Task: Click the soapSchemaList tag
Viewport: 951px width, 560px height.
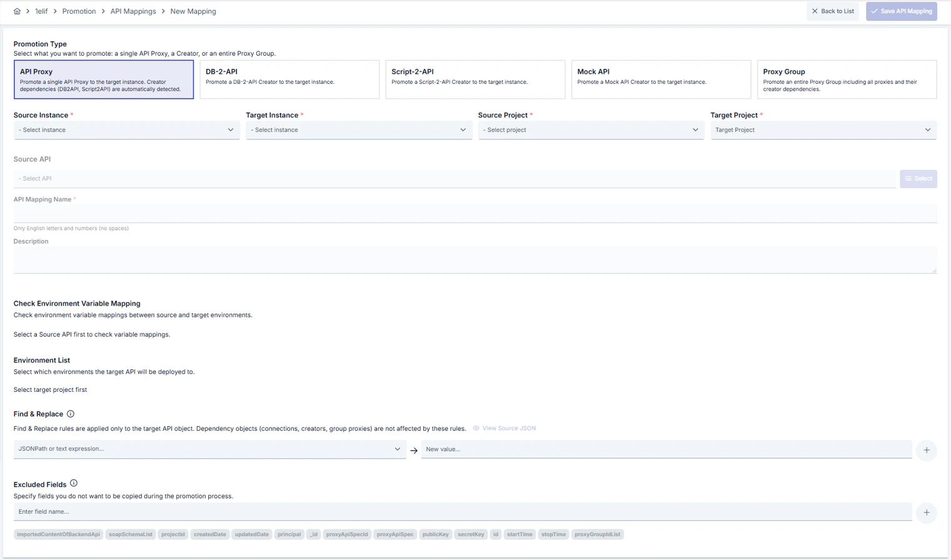Action: pos(131,534)
